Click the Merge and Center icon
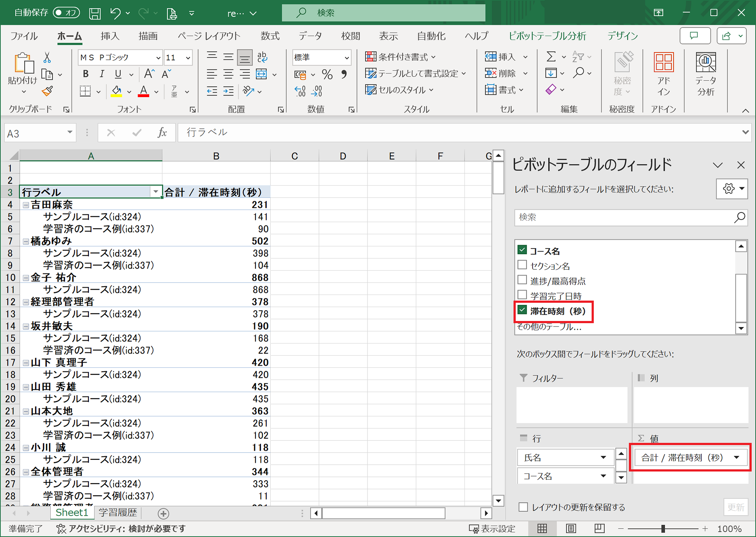756x537 pixels. [262, 74]
